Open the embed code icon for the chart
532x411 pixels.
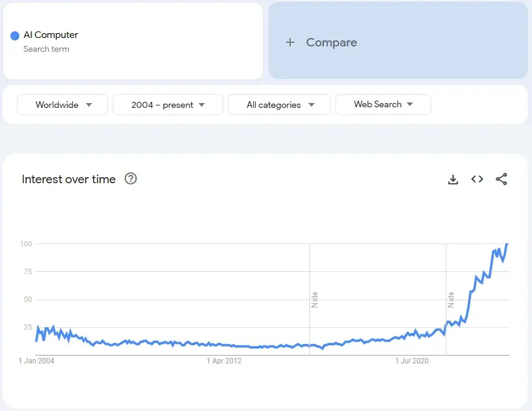coord(477,179)
